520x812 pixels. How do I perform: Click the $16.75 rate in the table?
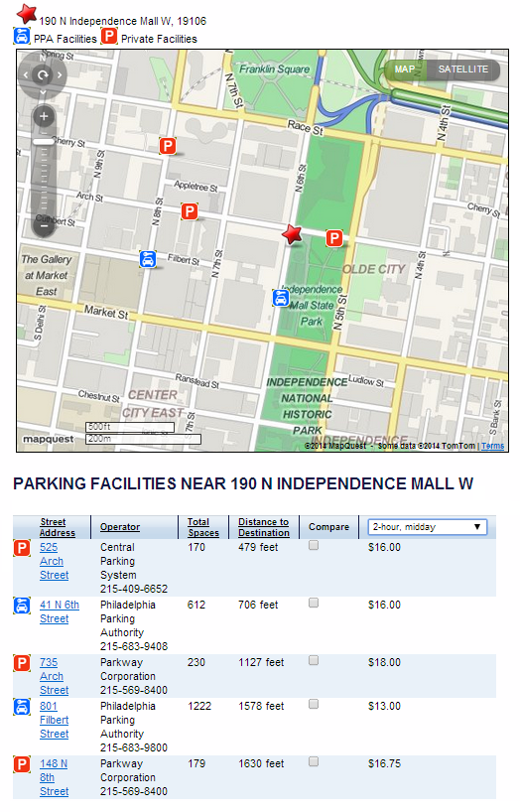click(384, 763)
